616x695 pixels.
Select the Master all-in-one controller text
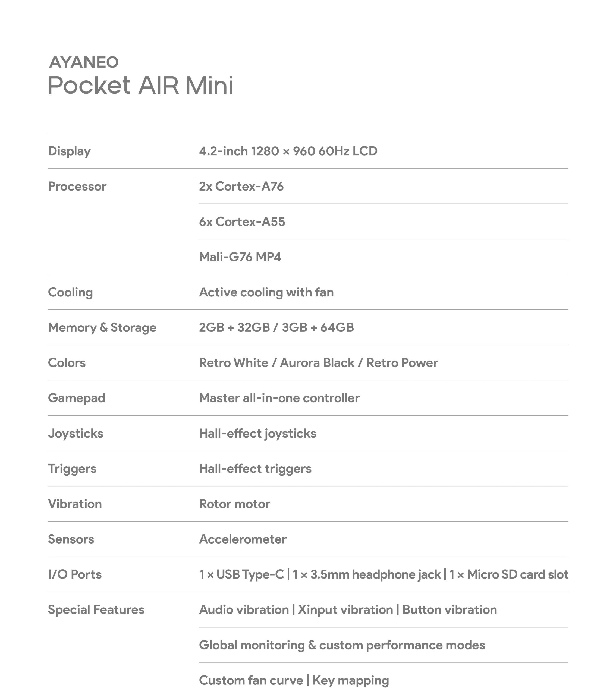pos(279,398)
